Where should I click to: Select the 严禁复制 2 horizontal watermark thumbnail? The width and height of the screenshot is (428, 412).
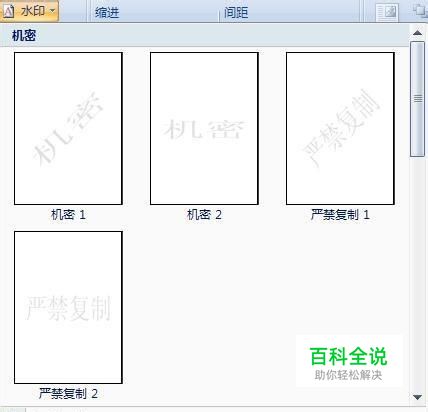point(68,307)
